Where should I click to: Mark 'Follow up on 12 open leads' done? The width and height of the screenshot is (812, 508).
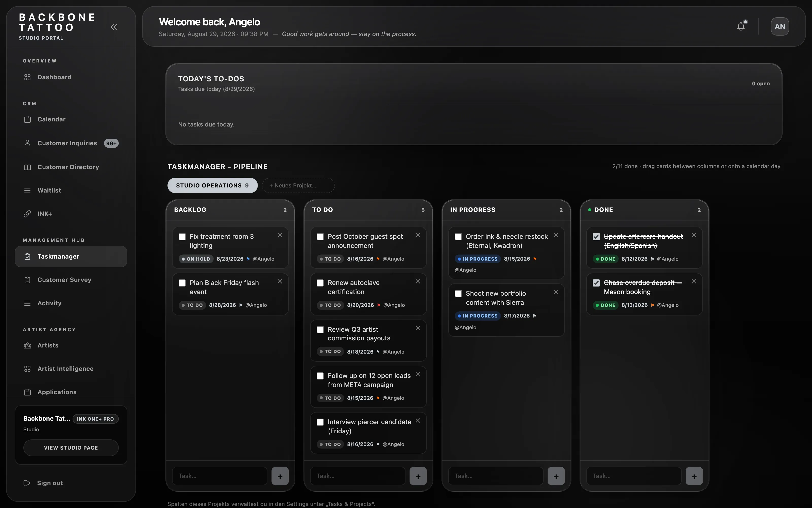(x=320, y=376)
